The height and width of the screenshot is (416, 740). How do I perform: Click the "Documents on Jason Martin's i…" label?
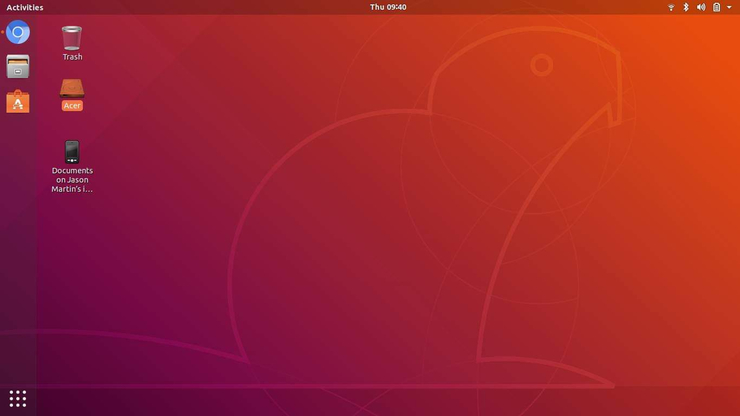[72, 179]
